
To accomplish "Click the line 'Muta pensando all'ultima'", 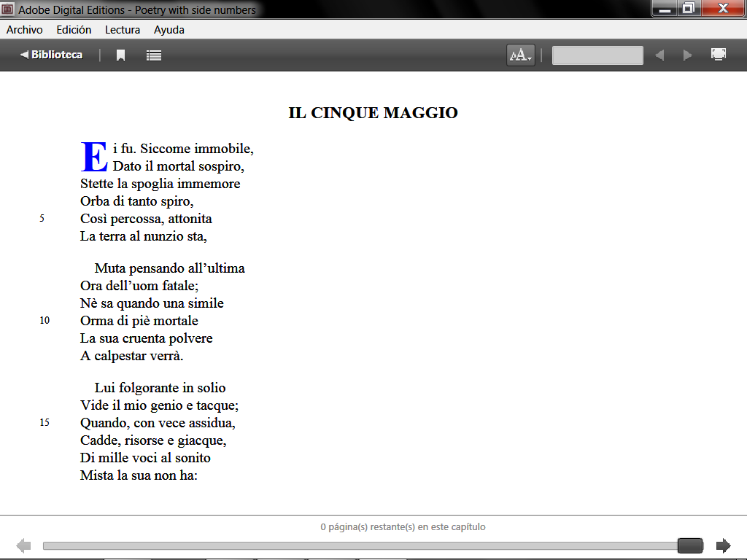I will 169,268.
